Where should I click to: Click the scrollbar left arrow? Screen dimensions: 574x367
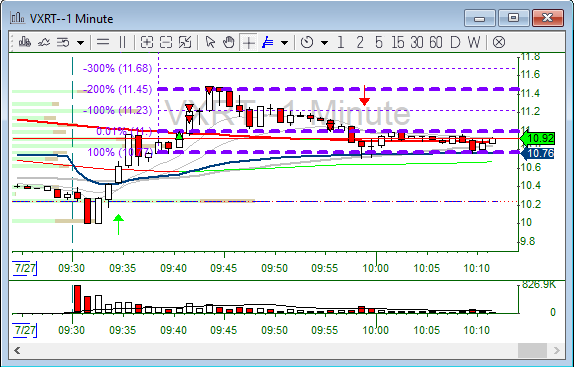(x=17, y=351)
